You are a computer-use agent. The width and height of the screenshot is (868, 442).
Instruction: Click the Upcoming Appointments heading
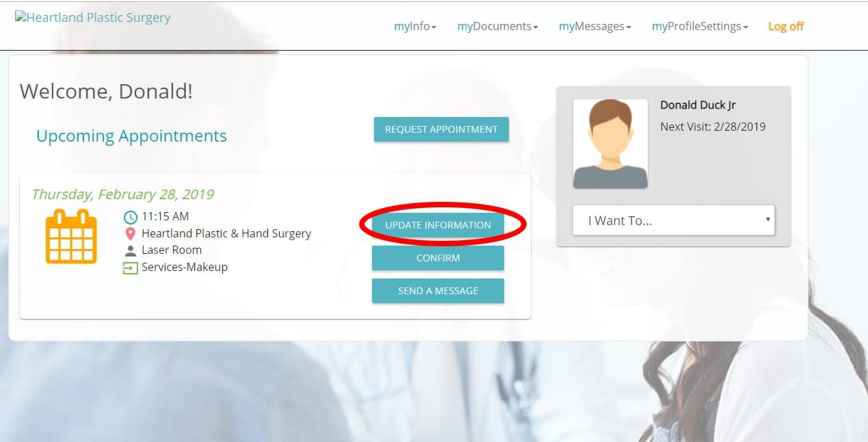coord(131,136)
